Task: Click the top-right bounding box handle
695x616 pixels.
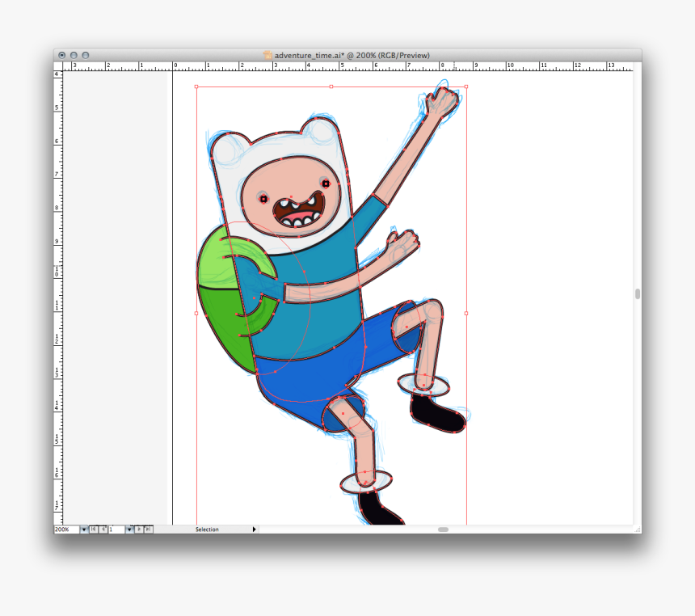Action: 466,86
